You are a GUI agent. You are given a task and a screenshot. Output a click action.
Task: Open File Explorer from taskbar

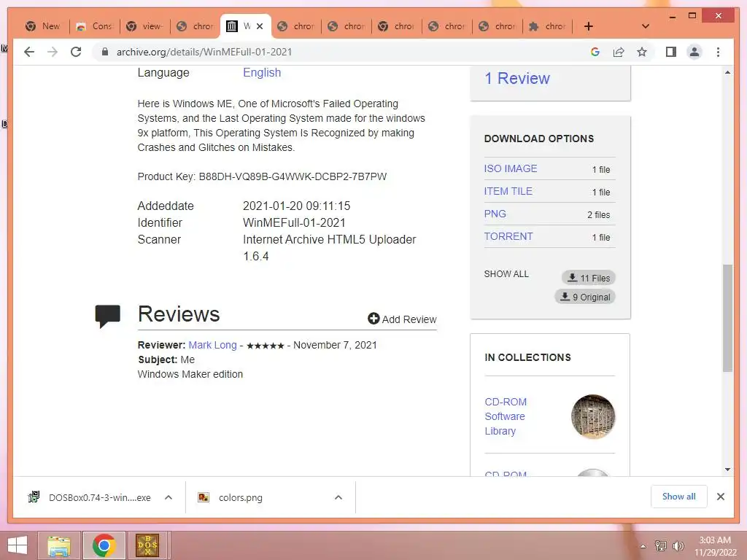[59, 545]
